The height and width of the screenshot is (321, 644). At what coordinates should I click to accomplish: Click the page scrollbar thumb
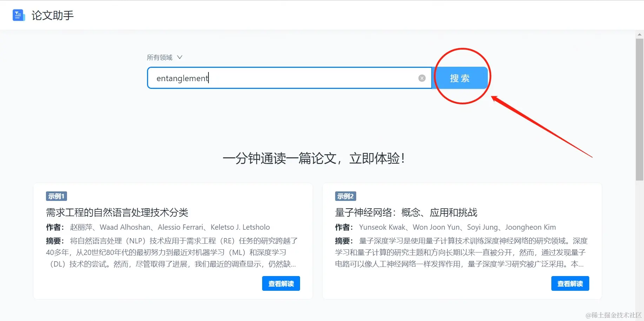(x=639, y=110)
